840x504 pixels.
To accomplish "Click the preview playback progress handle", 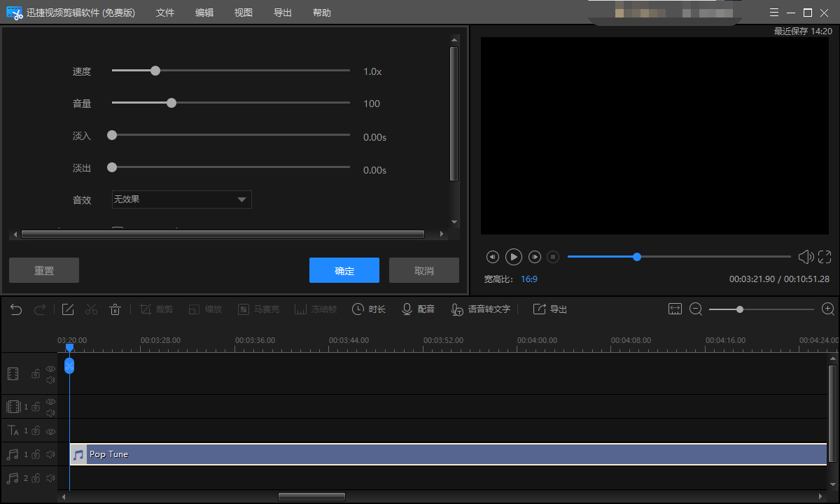I will tap(637, 257).
